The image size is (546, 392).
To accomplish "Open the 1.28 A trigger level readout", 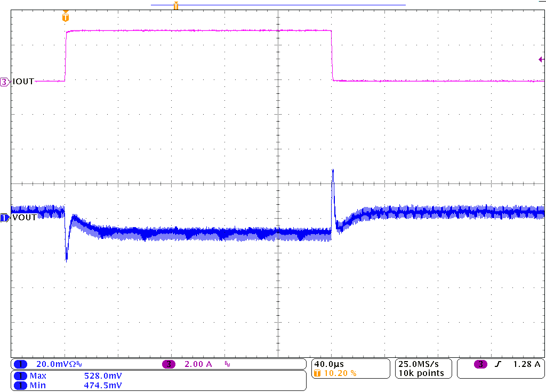I will coord(526,364).
